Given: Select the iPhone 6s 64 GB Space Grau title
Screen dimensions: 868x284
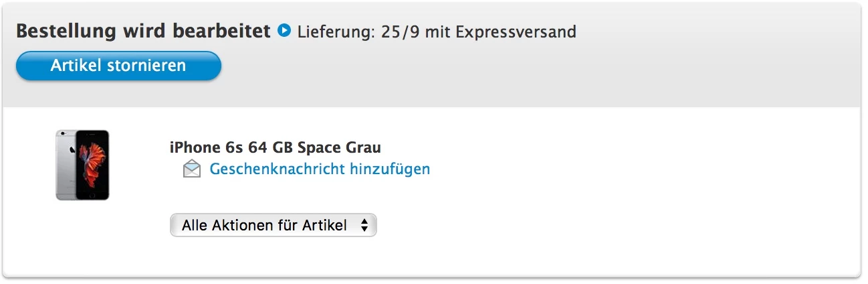Looking at the screenshot, I should point(276,147).
